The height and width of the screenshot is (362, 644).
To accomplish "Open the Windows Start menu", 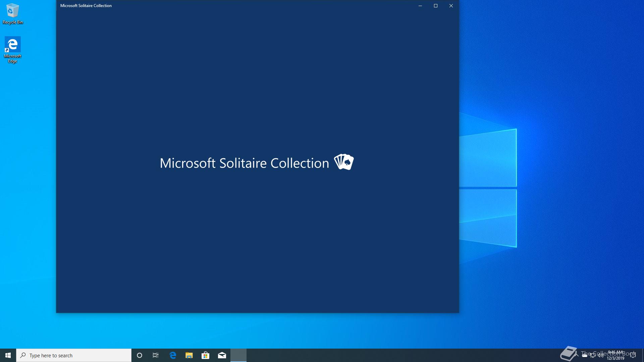I will pyautogui.click(x=8, y=355).
